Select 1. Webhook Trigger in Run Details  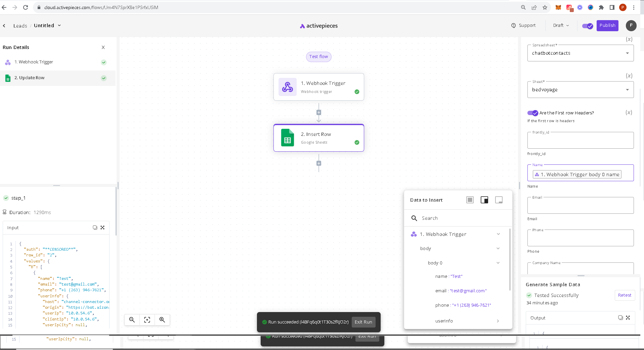point(58,62)
